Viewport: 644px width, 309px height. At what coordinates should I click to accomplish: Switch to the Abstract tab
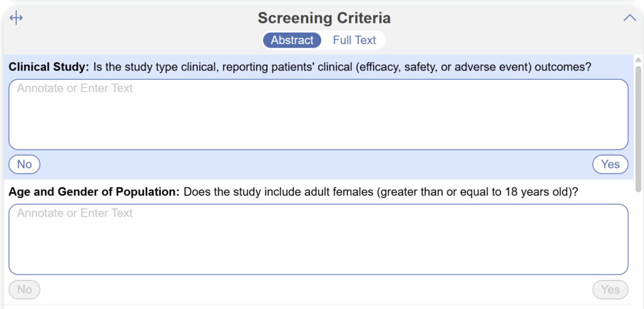(292, 40)
